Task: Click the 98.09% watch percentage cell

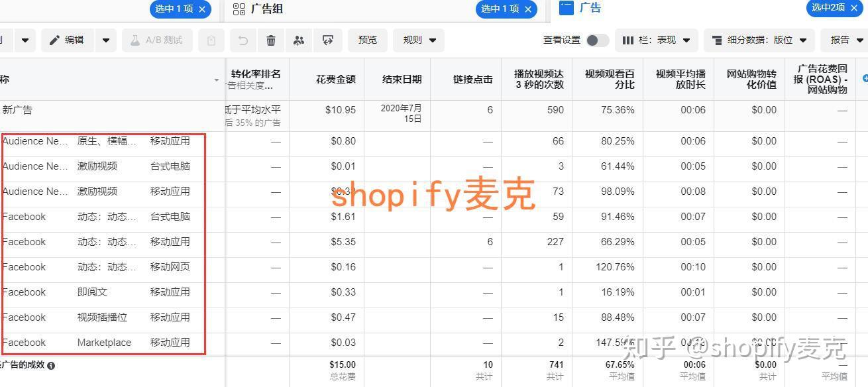Action: pos(618,192)
